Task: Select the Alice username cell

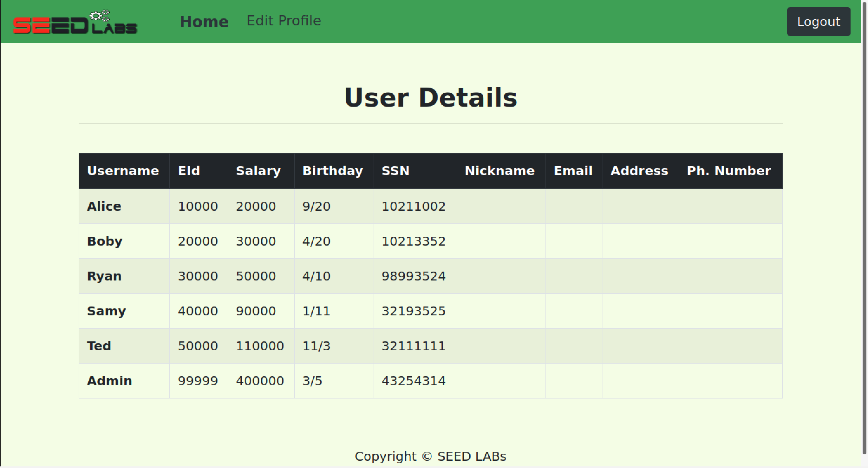Action: 104,206
